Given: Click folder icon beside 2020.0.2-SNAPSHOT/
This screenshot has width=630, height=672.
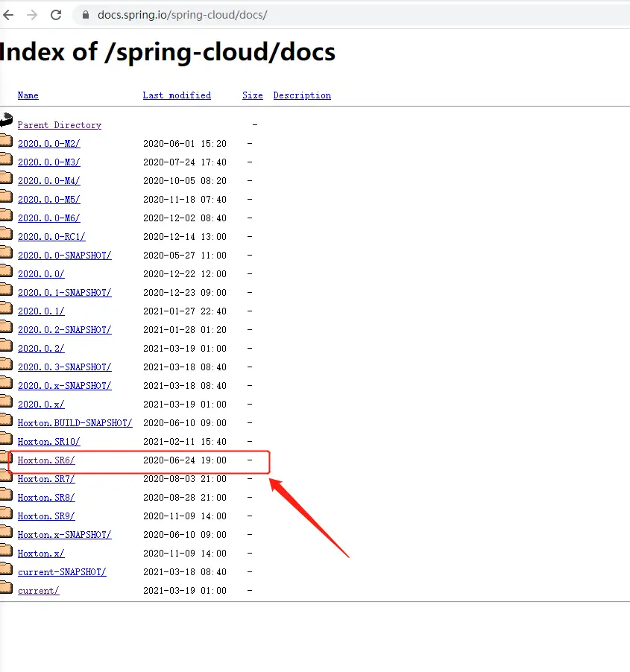Looking at the screenshot, I should [6, 326].
